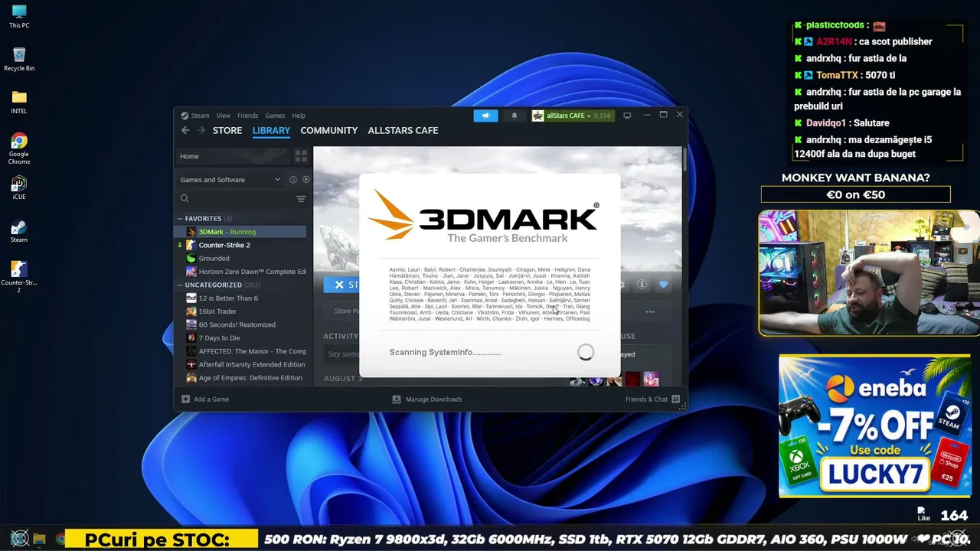Click the library search magnifier icon
Viewport: 980px width, 551px height.
[x=185, y=199]
